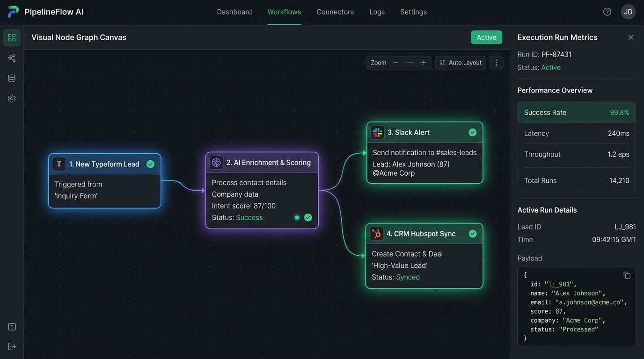Click the logout icon at sidebar bottom
Image resolution: width=644 pixels, height=359 pixels.
tap(12, 346)
